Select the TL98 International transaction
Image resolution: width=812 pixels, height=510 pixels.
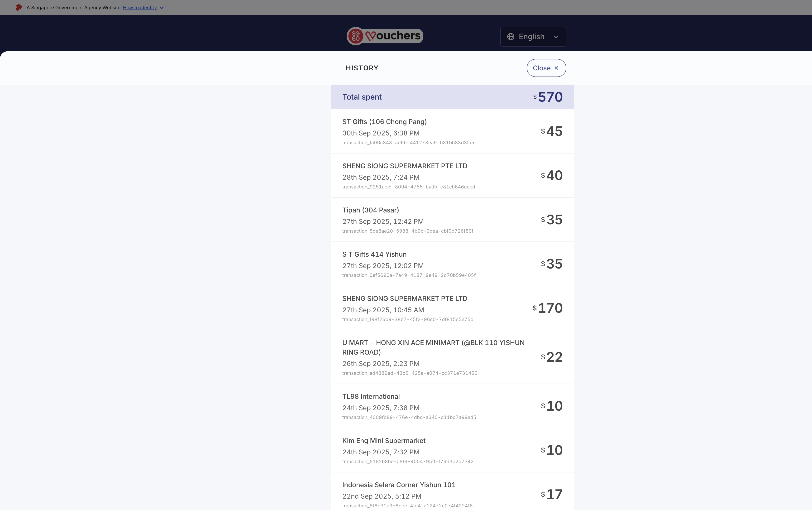coord(452,406)
